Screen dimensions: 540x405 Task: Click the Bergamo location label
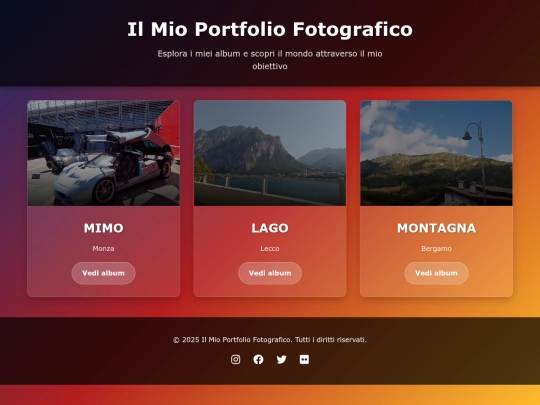pos(436,248)
